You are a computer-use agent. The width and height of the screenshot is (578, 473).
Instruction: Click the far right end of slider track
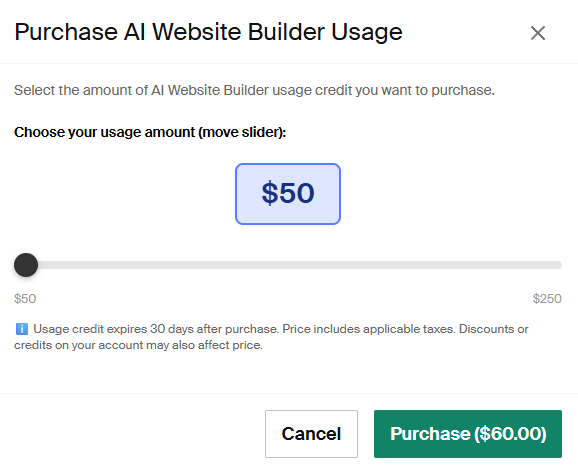[x=559, y=265]
